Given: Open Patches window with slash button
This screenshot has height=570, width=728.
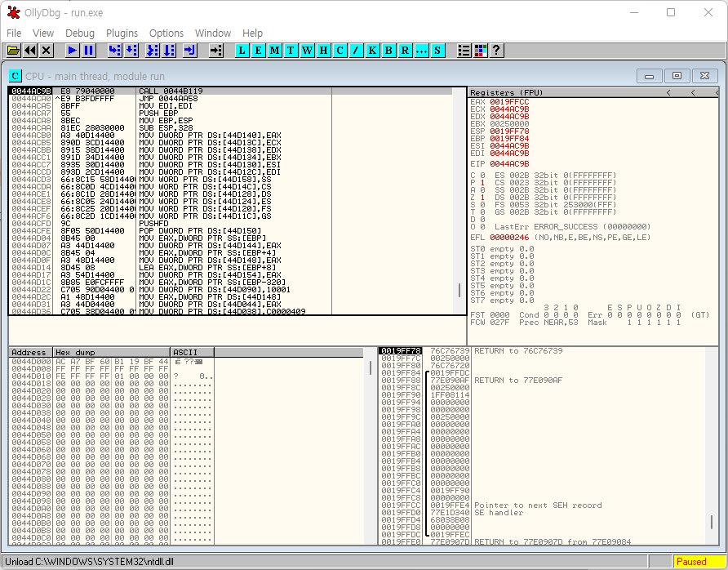Looking at the screenshot, I should [x=356, y=50].
